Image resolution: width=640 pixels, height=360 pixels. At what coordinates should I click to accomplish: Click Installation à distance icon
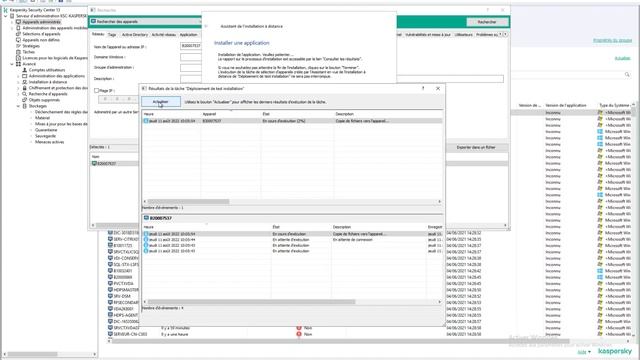(x=24, y=82)
